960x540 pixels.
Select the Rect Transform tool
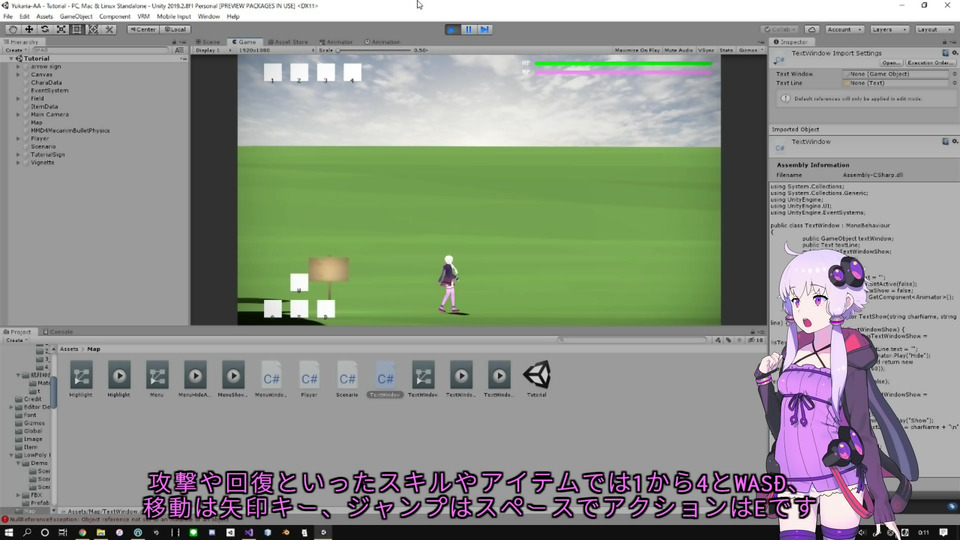point(77,29)
